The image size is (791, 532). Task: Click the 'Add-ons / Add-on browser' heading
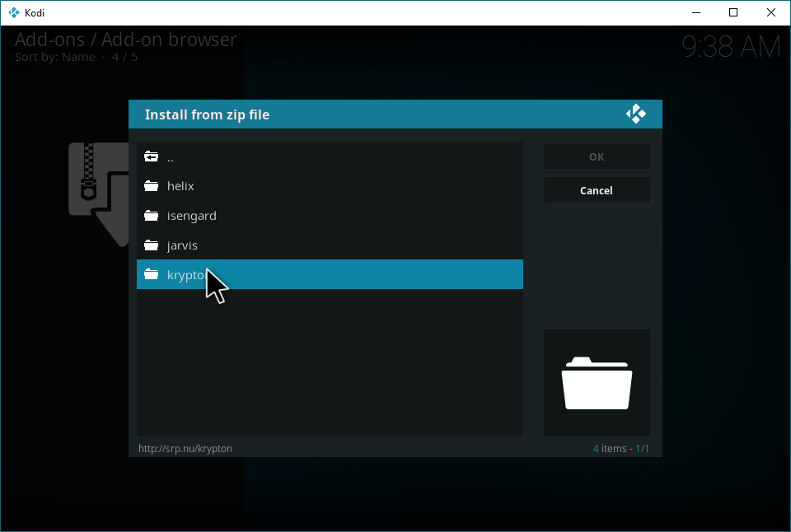point(125,40)
